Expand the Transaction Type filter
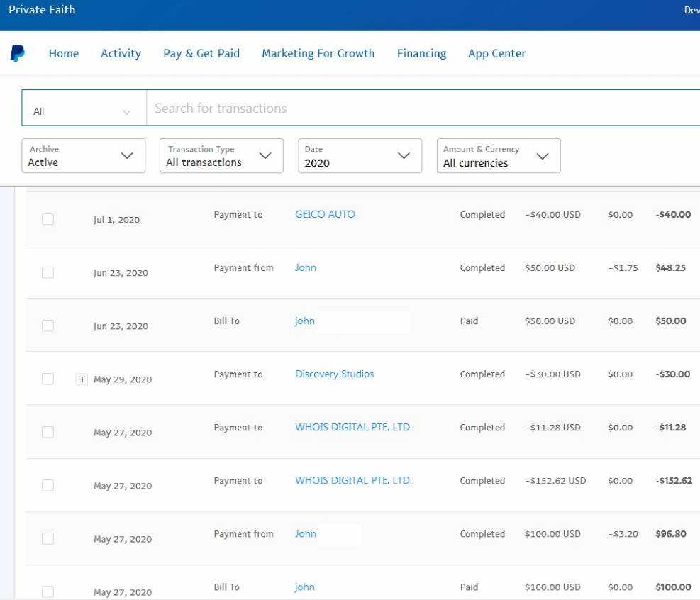 pos(221,156)
